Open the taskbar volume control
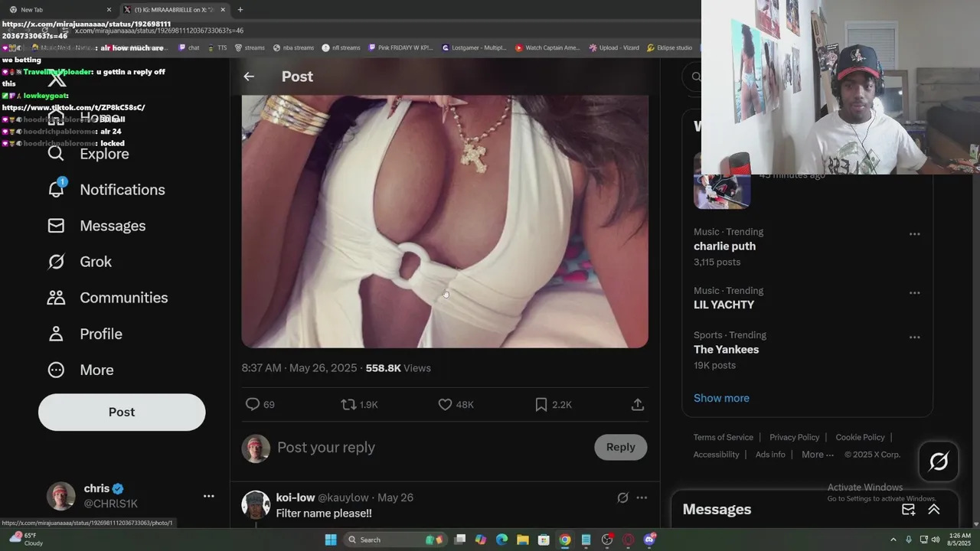The height and width of the screenshot is (551, 980). (936, 540)
